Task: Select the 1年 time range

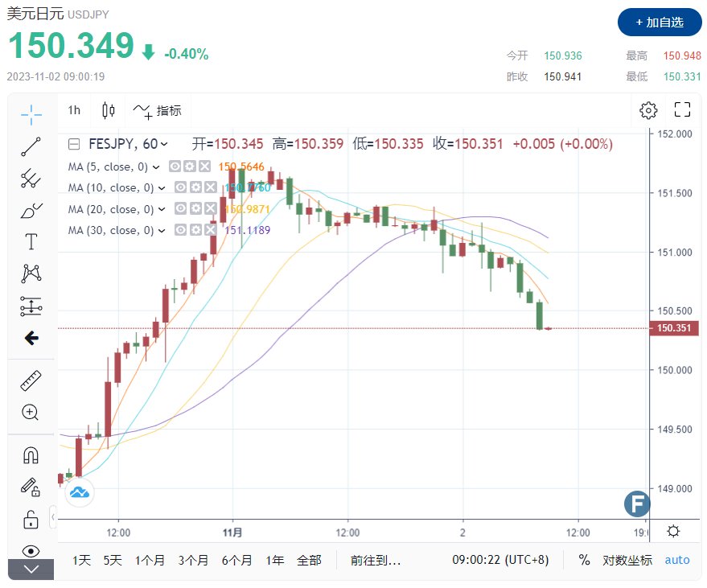Action: click(x=273, y=561)
